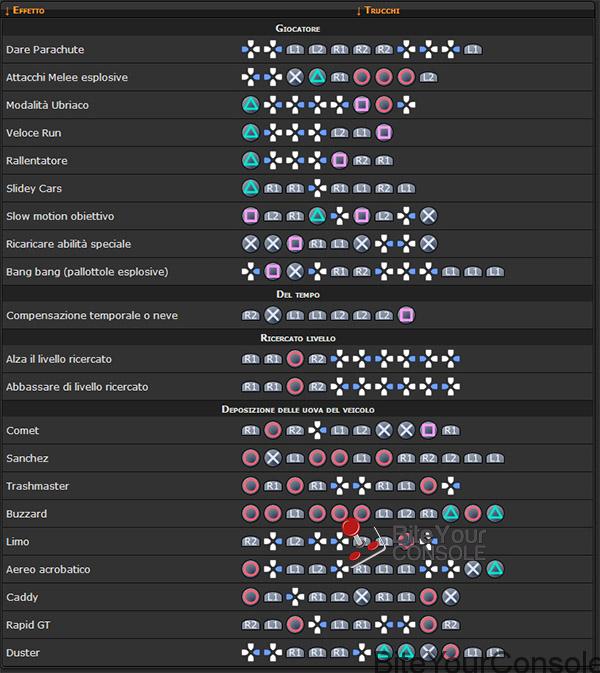Click the L1 icon in Trashmaster row
Screen dimensions: 600x673
point(406,486)
